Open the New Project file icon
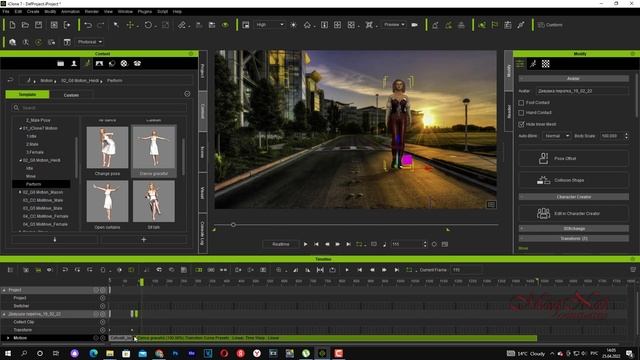 coord(12,25)
